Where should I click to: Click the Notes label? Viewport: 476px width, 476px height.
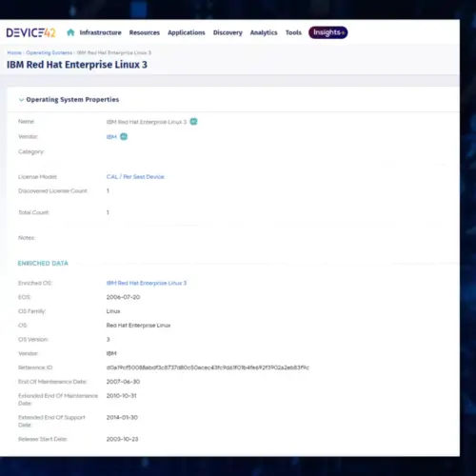tap(27, 238)
